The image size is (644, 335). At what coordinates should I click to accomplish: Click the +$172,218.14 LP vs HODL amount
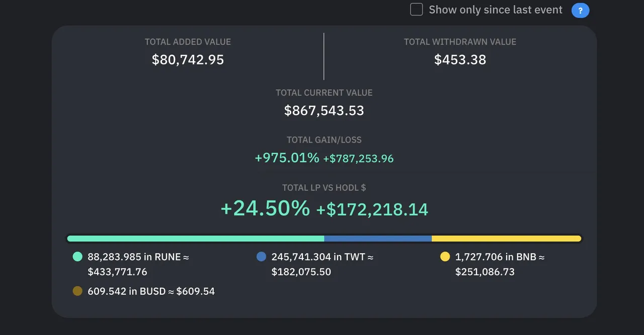[372, 210]
